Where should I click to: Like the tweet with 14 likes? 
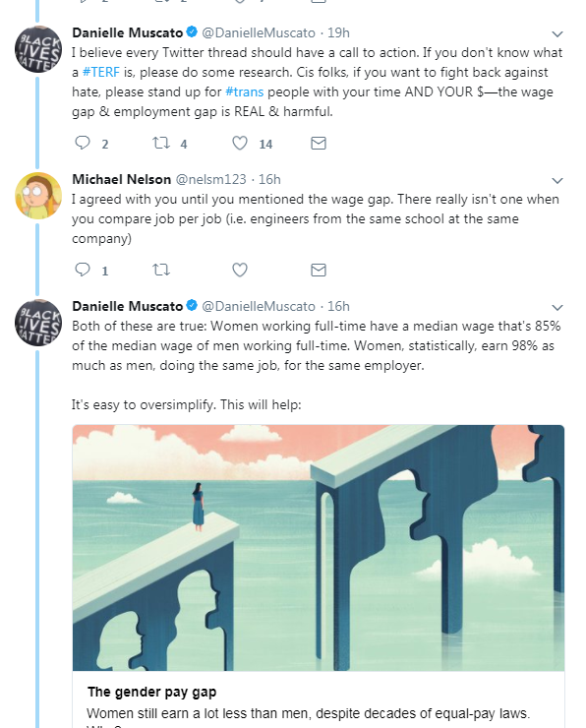click(239, 143)
